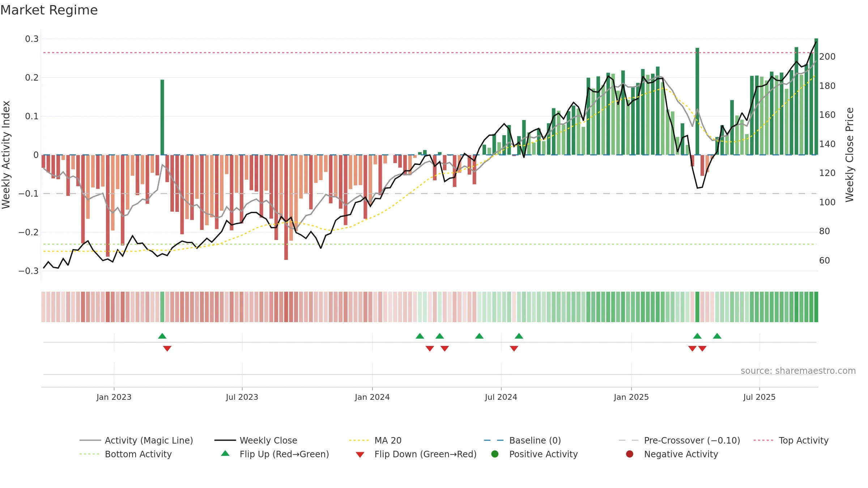Click the isolated tall green bar in spring 2023

pyautogui.click(x=162, y=117)
